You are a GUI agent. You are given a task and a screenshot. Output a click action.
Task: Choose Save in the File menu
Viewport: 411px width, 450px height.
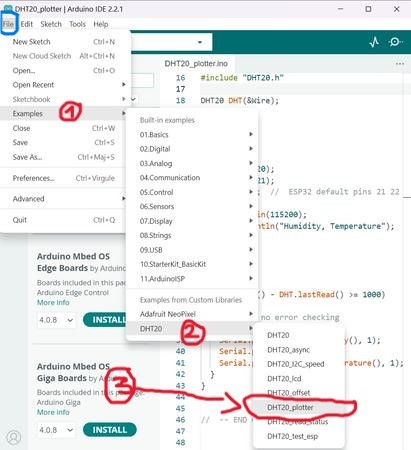pos(63,142)
